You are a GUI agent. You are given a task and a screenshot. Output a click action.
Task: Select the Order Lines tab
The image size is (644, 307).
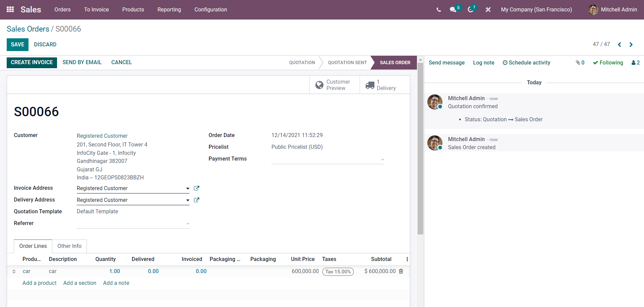pyautogui.click(x=33, y=246)
